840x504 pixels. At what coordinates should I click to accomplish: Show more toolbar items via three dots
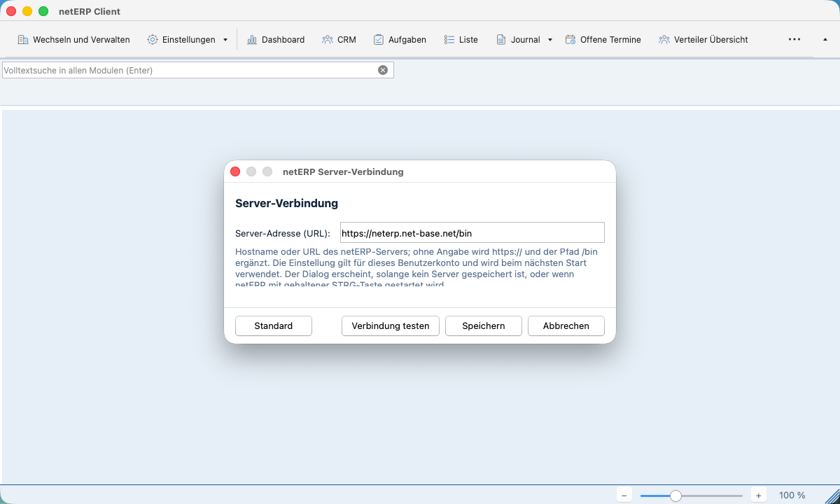(794, 40)
